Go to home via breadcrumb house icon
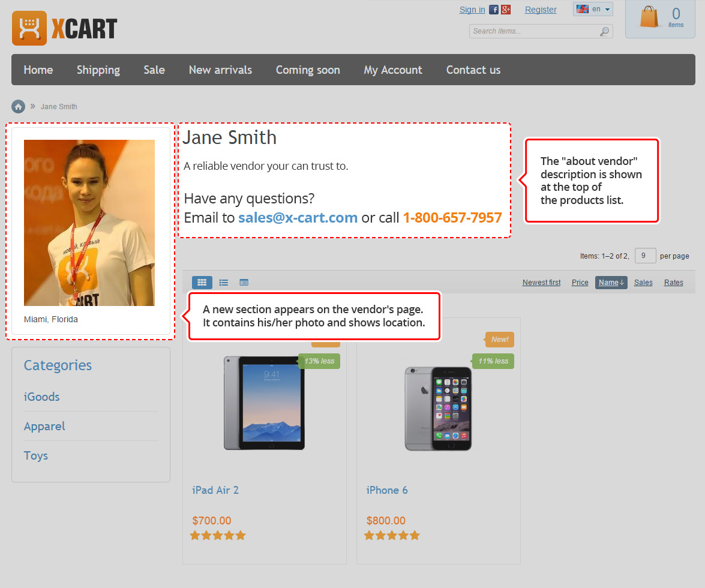705x588 pixels. pos(18,107)
